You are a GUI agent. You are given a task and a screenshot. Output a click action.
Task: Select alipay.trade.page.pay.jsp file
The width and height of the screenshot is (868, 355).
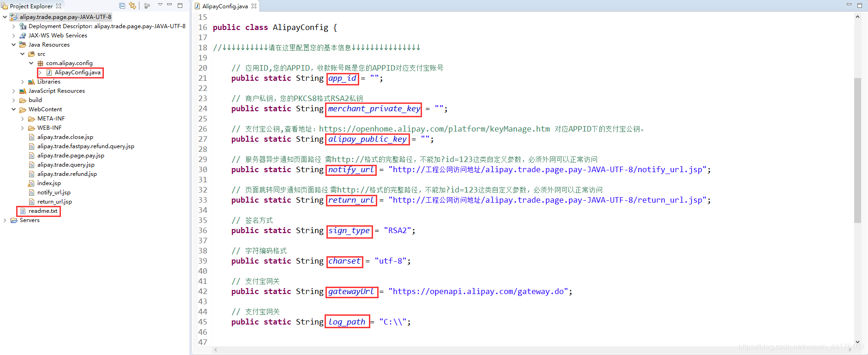(x=71, y=156)
